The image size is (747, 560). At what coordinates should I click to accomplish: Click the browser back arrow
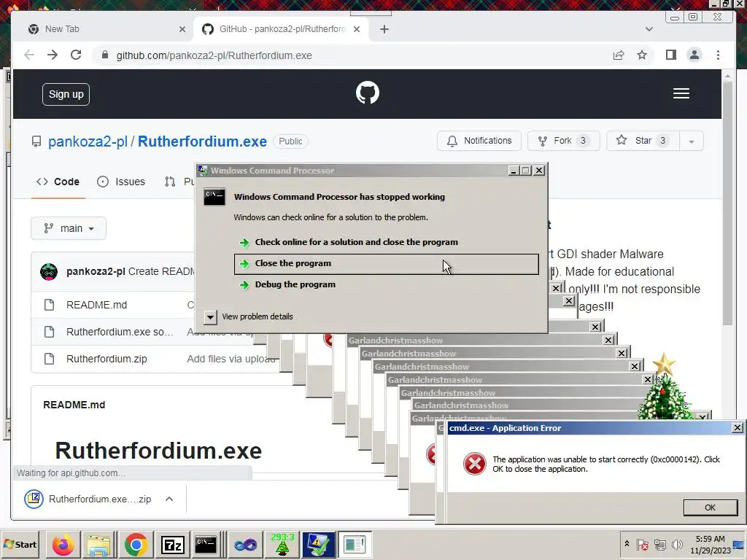[29, 55]
